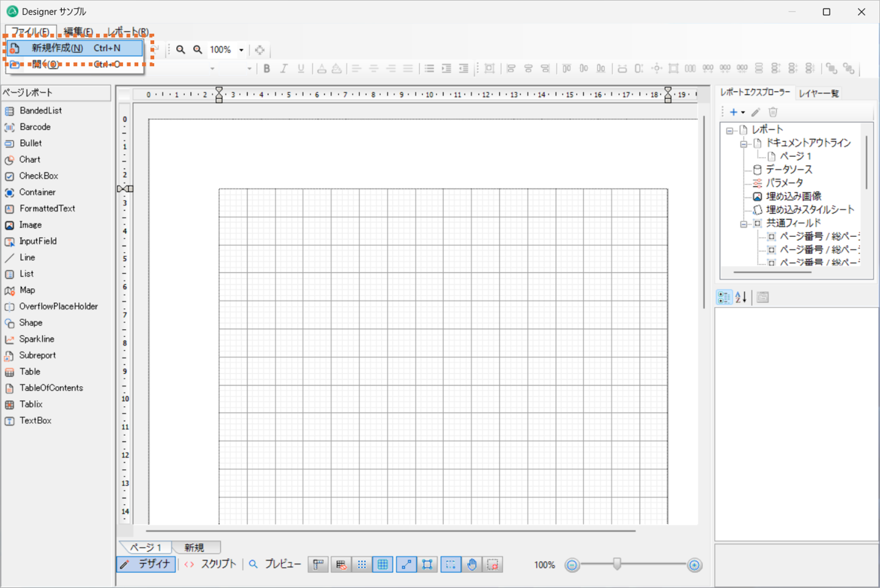Select the データソース node in explorer
Image resolution: width=880 pixels, height=588 pixels.
pos(789,169)
